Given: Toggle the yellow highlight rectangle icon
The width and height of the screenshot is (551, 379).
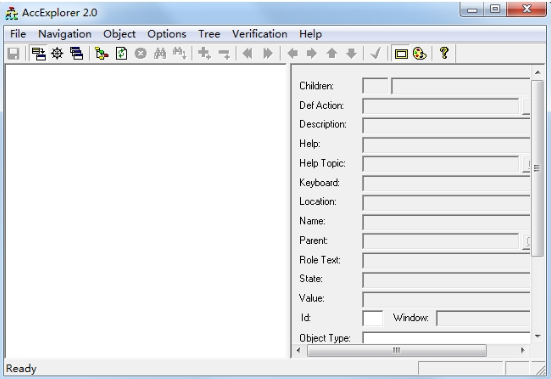Looking at the screenshot, I should pyautogui.click(x=401, y=54).
